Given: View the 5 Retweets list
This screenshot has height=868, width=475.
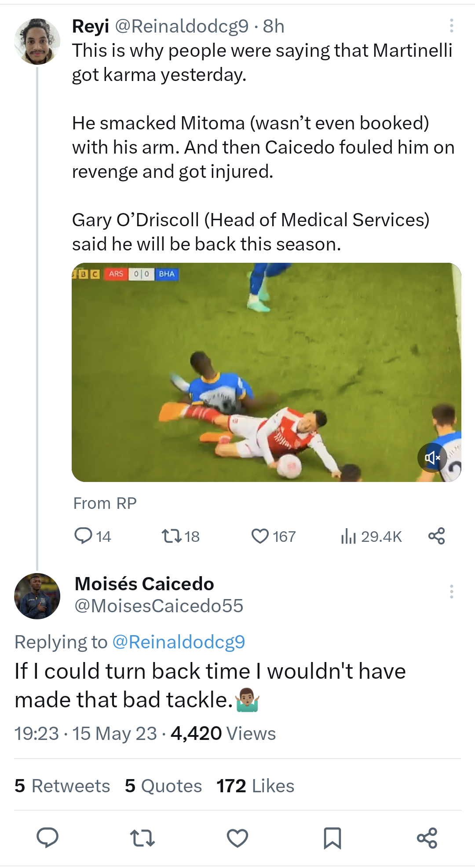Looking at the screenshot, I should (62, 786).
